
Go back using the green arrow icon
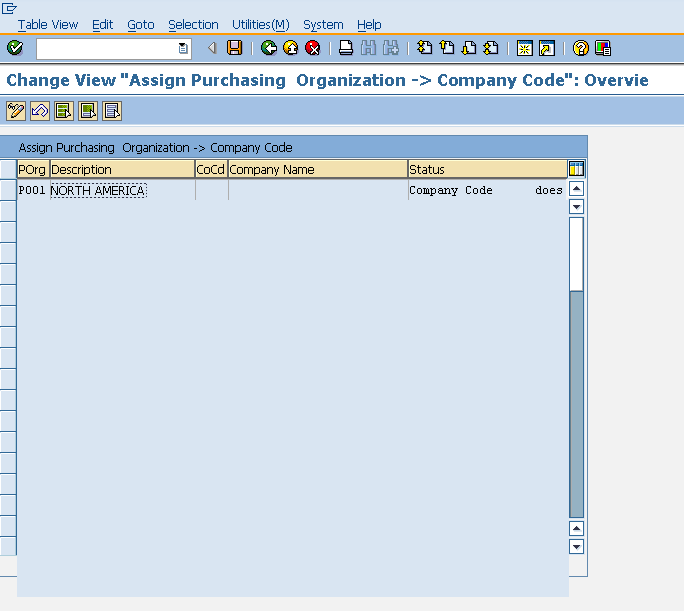click(269, 48)
